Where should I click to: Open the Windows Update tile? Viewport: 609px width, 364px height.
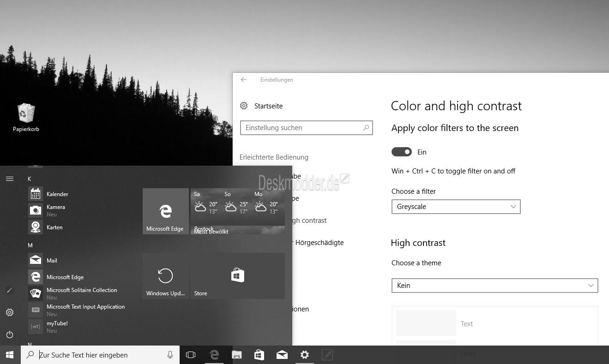(166, 276)
